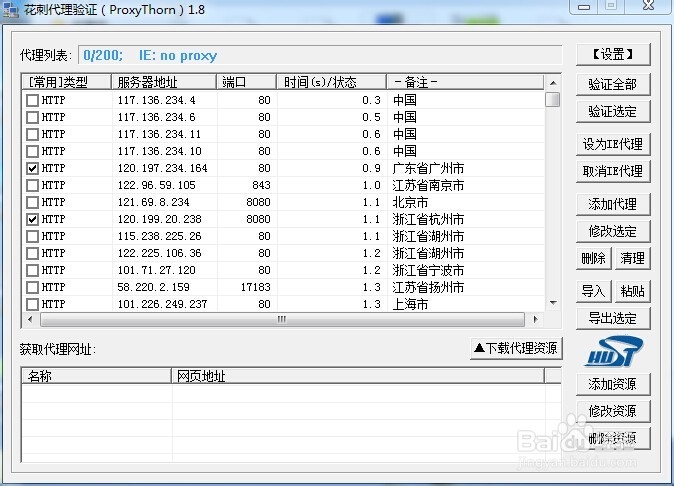This screenshot has width=674, height=486.
Task: Click the HUST logo icon
Action: click(615, 352)
